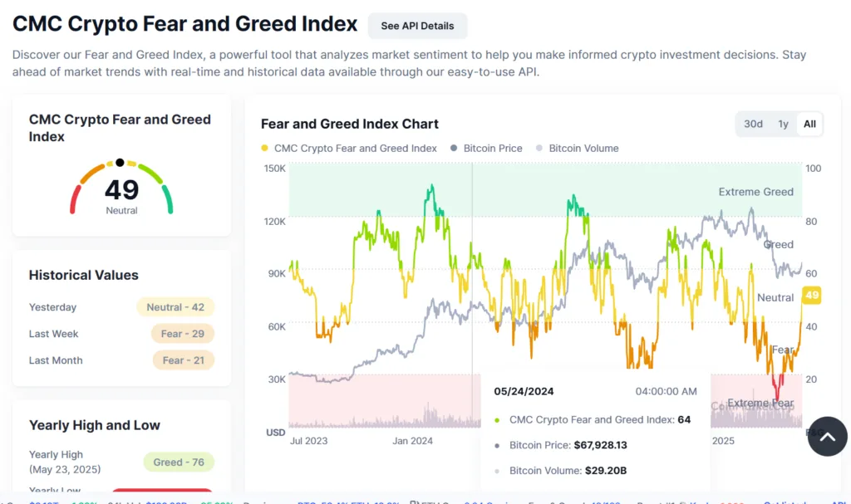The height and width of the screenshot is (504, 851).
Task: Switch to the 30d timeframe
Action: (x=753, y=123)
